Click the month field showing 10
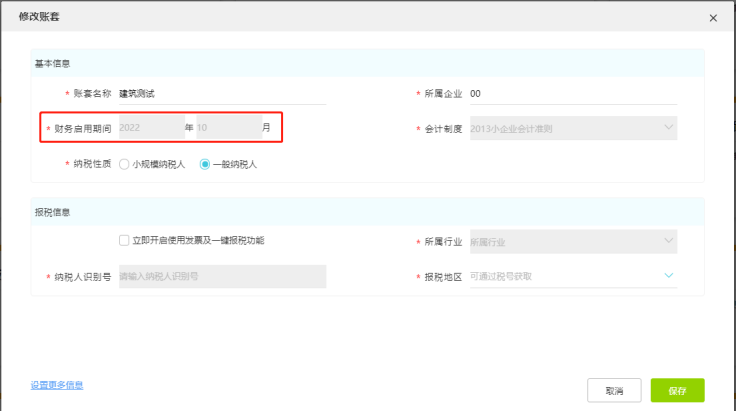The width and height of the screenshot is (736, 411). click(228, 128)
